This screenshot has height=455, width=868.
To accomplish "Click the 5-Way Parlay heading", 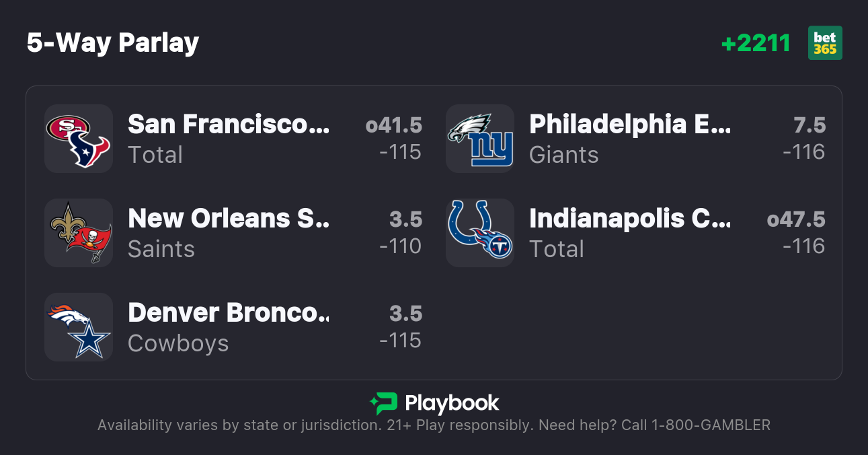I will (113, 43).
